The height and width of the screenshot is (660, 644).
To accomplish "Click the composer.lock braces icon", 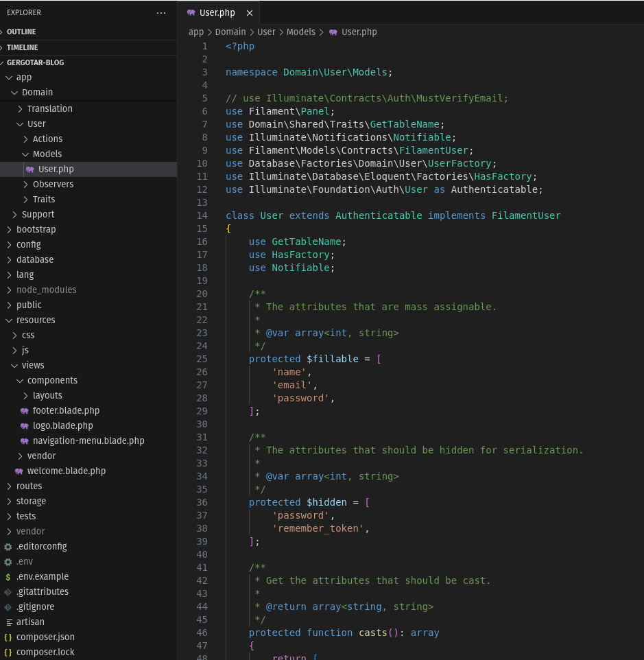I will coord(8,652).
